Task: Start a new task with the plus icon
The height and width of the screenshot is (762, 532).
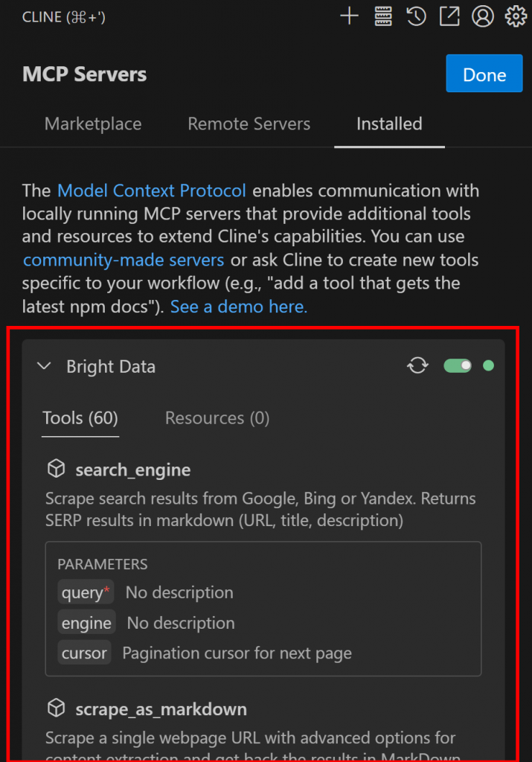Action: [x=349, y=16]
